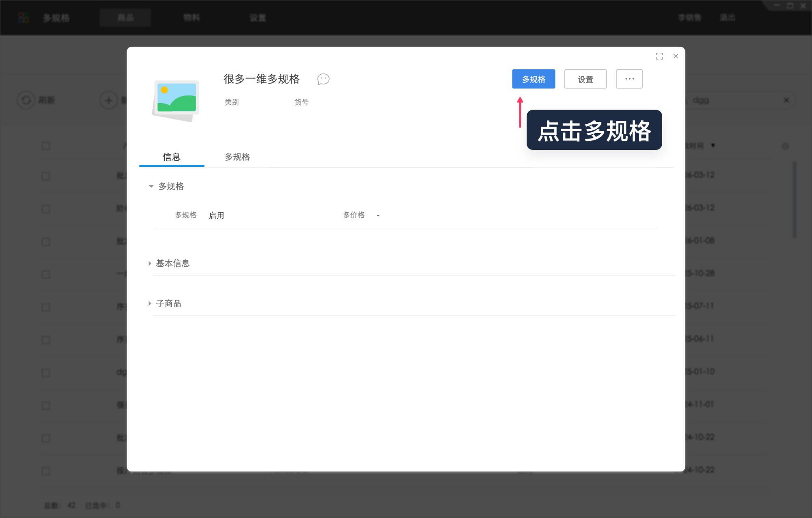Click the plus icon to add a product

tap(108, 100)
